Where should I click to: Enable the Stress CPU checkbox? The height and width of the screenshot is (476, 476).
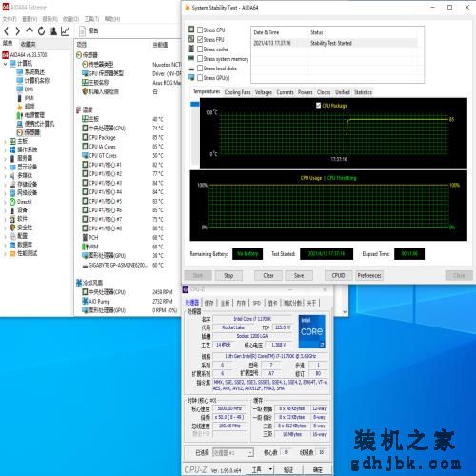[x=200, y=30]
